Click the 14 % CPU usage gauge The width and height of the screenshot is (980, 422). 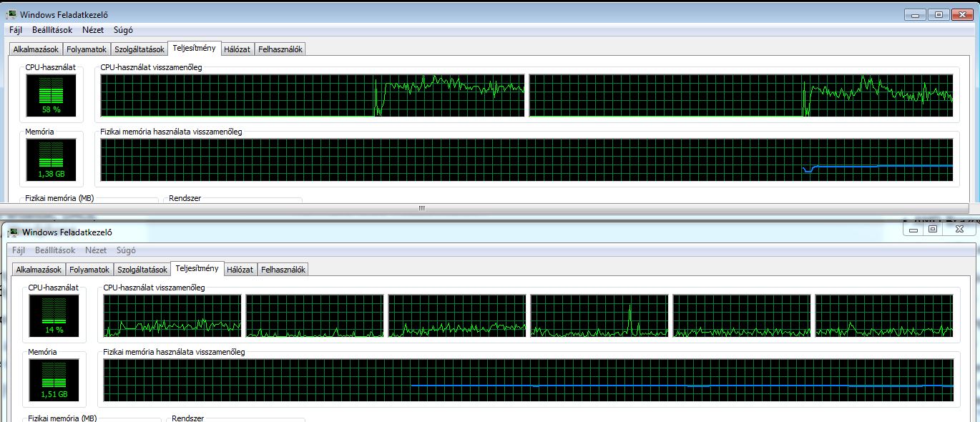[x=54, y=315]
